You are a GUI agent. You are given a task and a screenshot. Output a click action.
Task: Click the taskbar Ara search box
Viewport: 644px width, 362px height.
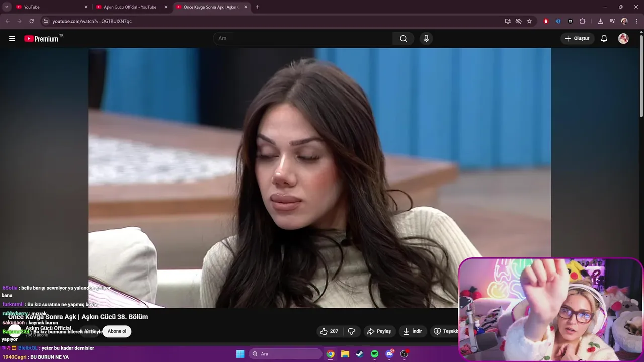[x=285, y=354]
